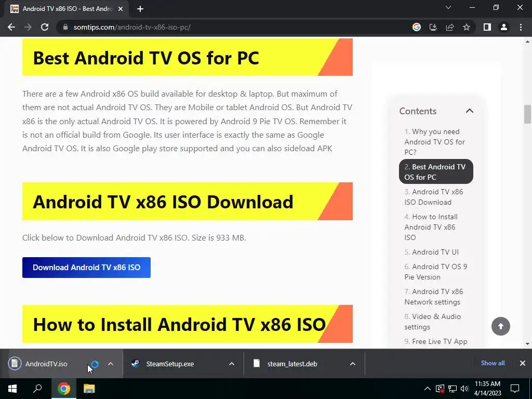Click the Best Android TV OS for PC heading

click(x=146, y=58)
